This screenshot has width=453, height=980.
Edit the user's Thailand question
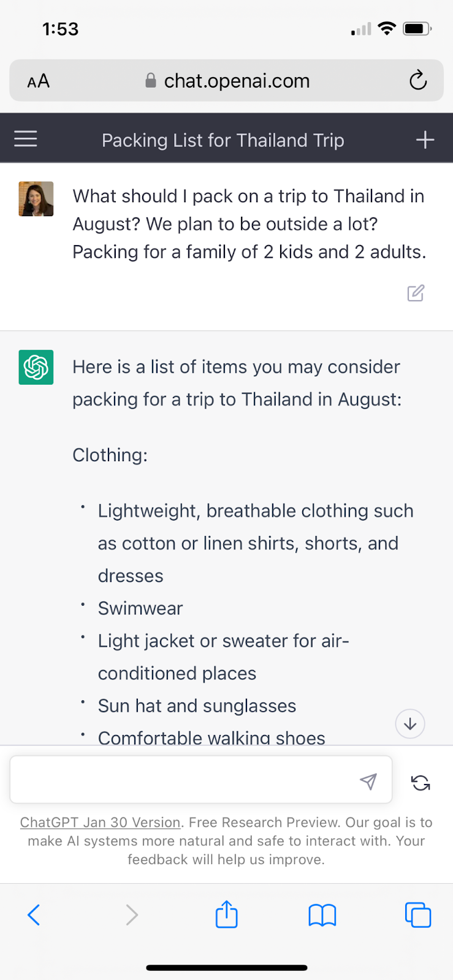pyautogui.click(x=416, y=293)
